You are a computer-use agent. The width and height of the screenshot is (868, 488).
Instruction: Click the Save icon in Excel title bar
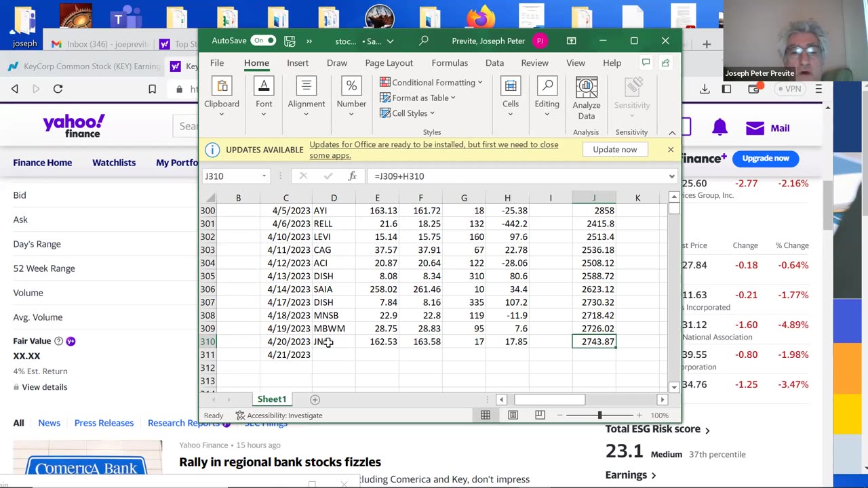pos(290,41)
